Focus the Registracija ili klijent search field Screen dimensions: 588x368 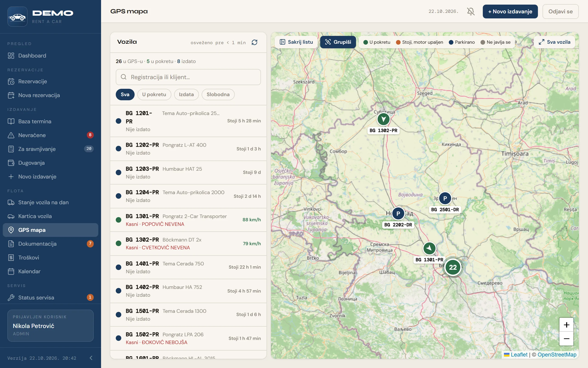click(188, 77)
